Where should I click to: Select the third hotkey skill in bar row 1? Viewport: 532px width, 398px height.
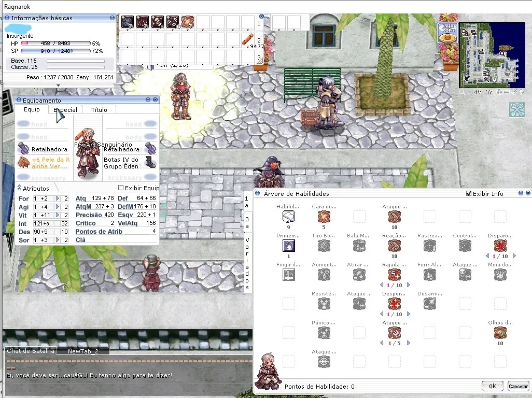coord(158,22)
